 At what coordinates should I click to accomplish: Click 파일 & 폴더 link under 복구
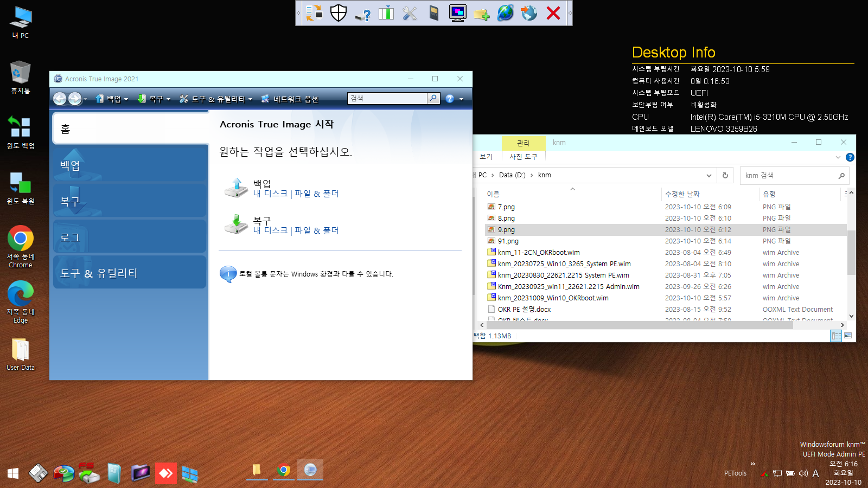pyautogui.click(x=316, y=230)
